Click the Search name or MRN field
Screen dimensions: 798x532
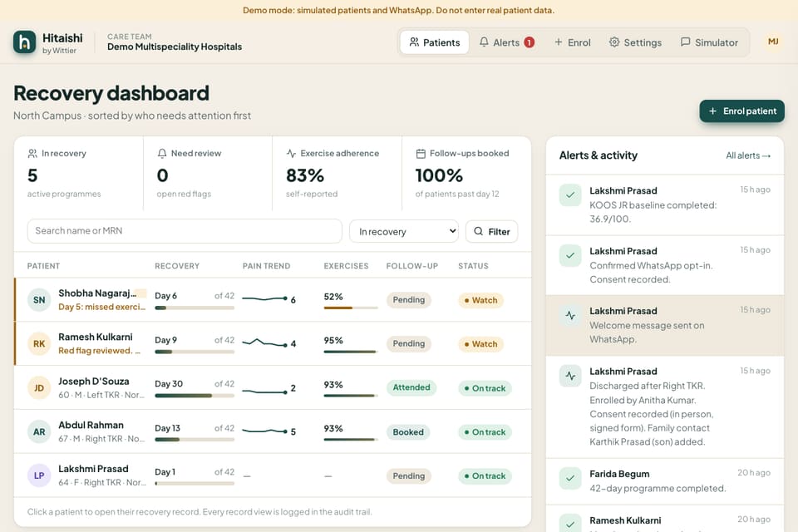[185, 231]
